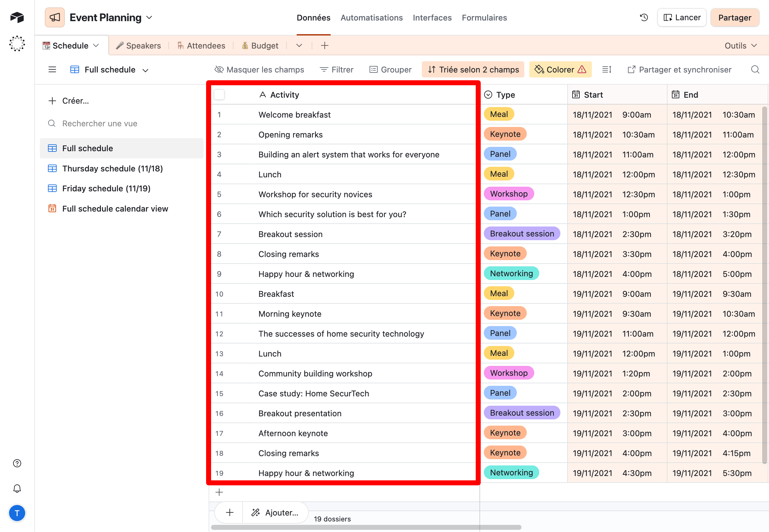769x532 pixels.
Task: Click the Activity column text icon
Action: coord(262,95)
